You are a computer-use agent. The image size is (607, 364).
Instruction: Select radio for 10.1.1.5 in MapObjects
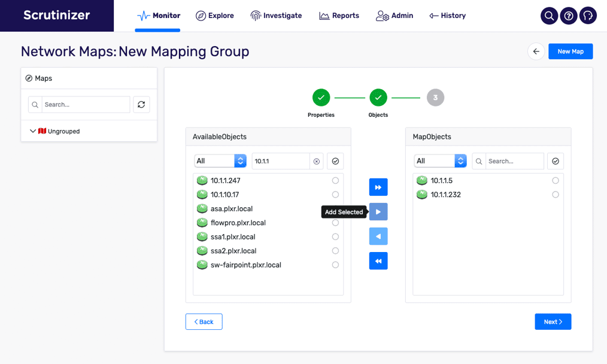click(556, 180)
